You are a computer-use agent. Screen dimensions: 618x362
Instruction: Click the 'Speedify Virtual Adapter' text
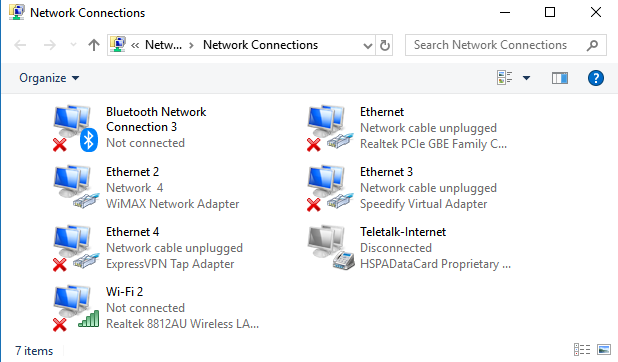tap(424, 204)
